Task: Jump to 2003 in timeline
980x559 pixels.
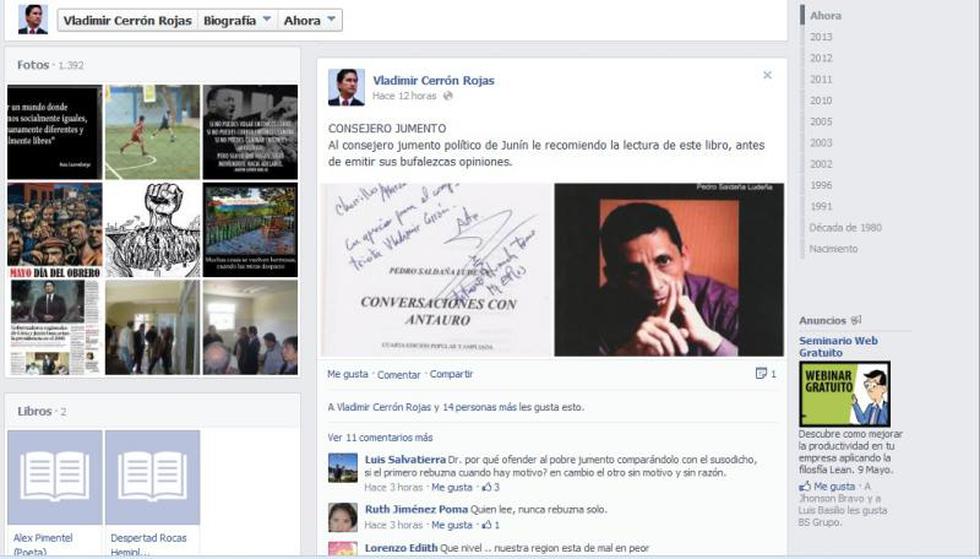Action: [x=821, y=143]
